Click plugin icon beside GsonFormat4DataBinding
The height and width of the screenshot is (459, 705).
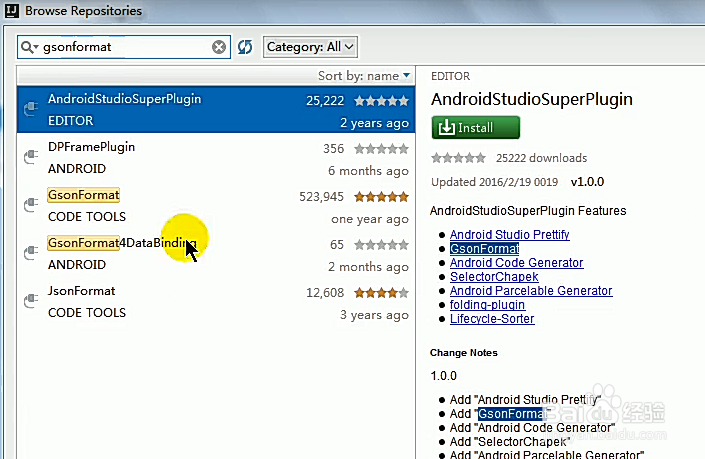pos(31,253)
